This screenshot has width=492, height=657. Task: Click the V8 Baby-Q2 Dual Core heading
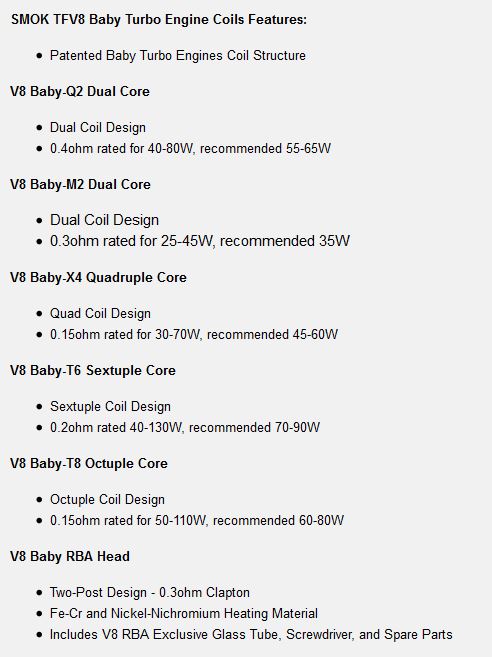coord(80,92)
